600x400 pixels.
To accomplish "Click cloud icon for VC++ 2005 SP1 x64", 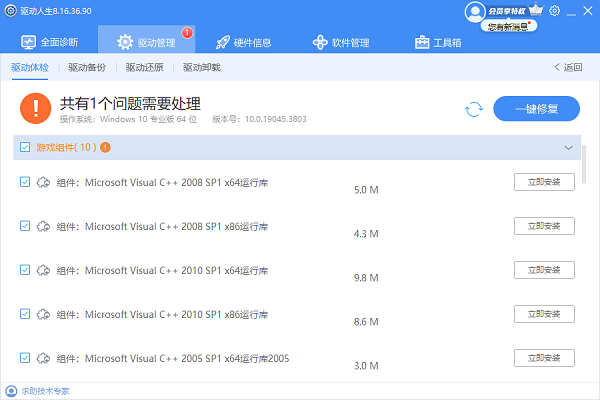I will tap(43, 358).
